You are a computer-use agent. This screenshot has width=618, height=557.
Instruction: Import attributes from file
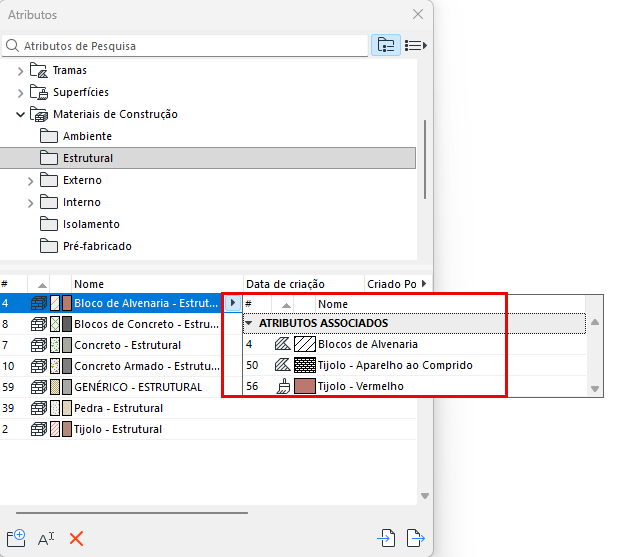(386, 538)
